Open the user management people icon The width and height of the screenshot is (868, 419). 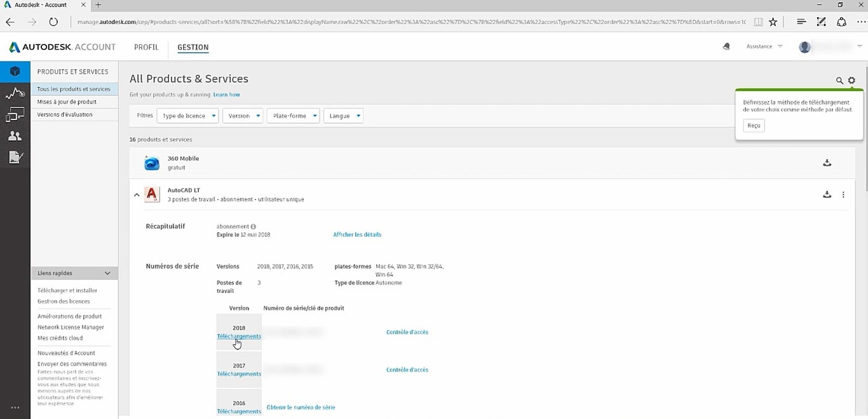(x=15, y=136)
